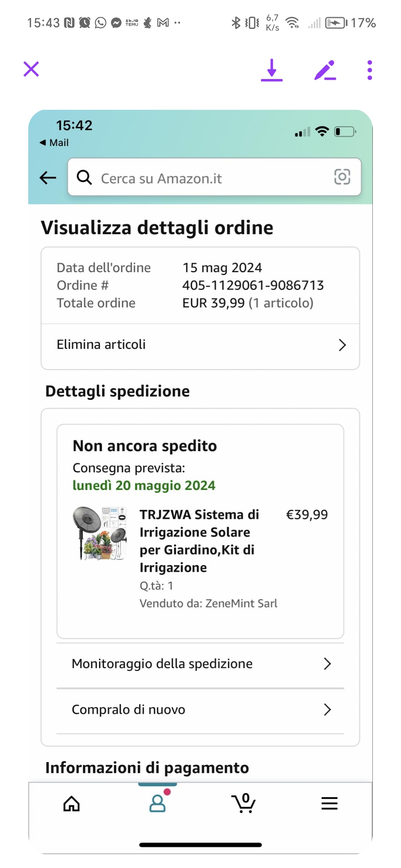Expand 'Monitoraggio della spedizione' chevron
The image size is (401, 868).
point(327,664)
